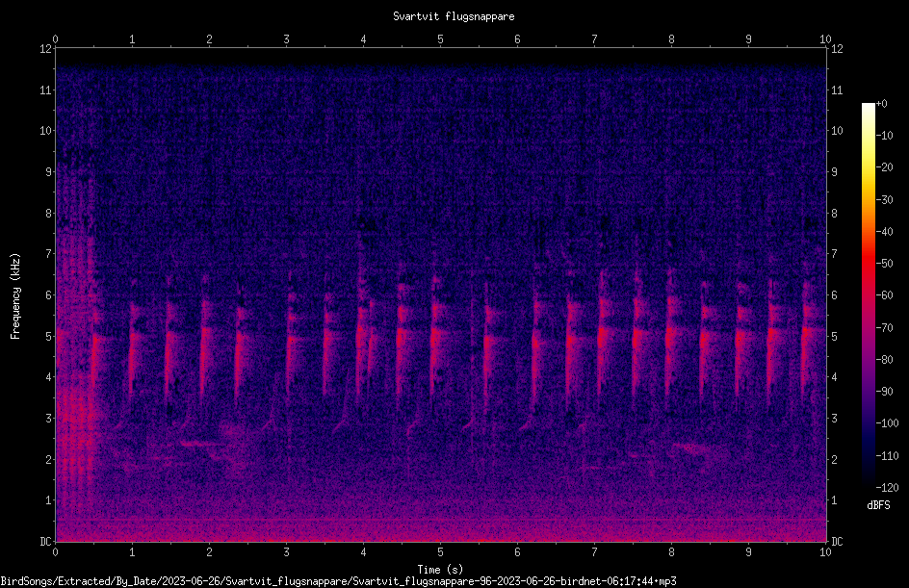The width and height of the screenshot is (909, 588).
Task: Click the '6' tick on the right frequency axis
Action: [834, 294]
